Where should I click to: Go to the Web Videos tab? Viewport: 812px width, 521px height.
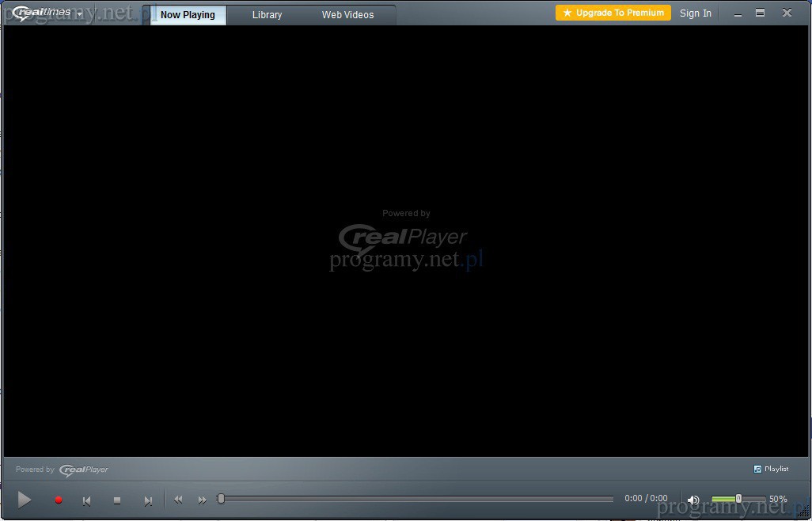click(347, 15)
